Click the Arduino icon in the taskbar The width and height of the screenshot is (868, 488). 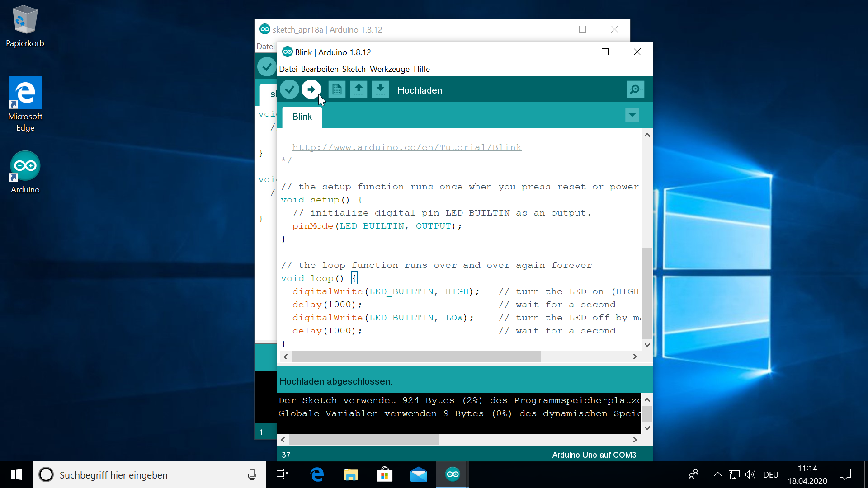pos(453,474)
